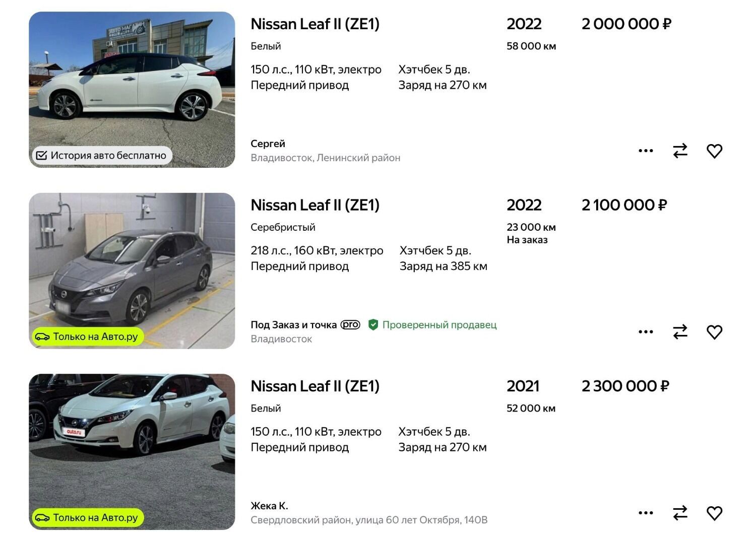Image resolution: width=756 pixels, height=540 pixels.
Task: Open the first Nissan Leaf II (ZE1) title
Action: point(315,24)
